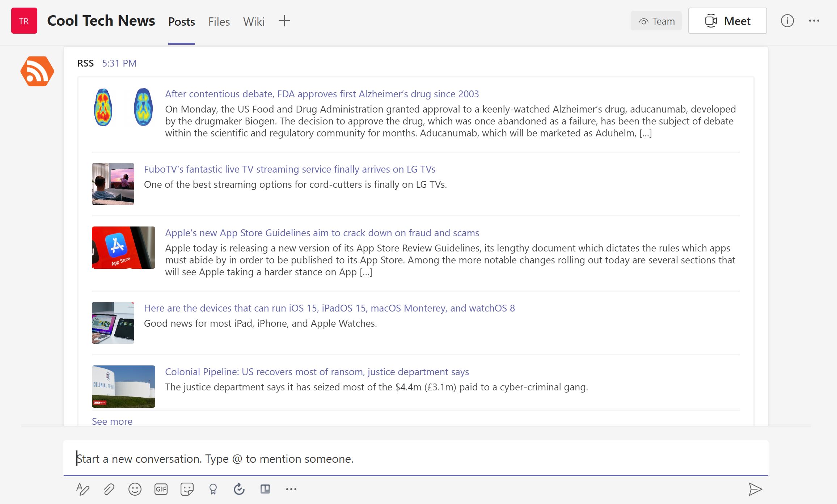This screenshot has width=837, height=504.
Task: Open the emoji picker
Action: [x=134, y=489]
